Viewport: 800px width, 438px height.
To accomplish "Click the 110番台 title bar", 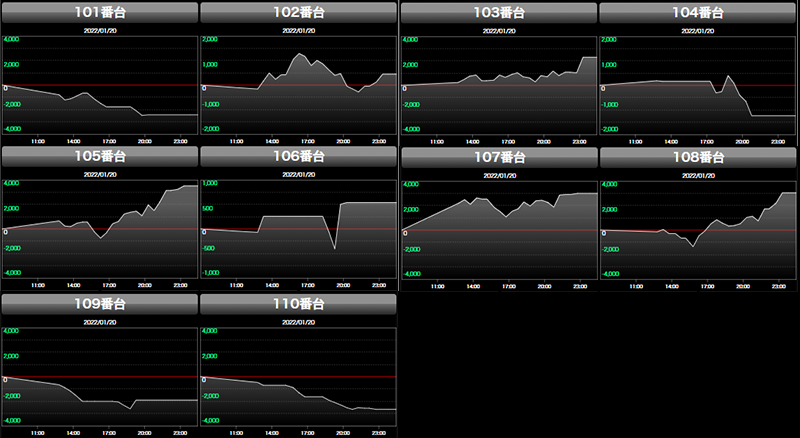I will pyautogui.click(x=299, y=303).
